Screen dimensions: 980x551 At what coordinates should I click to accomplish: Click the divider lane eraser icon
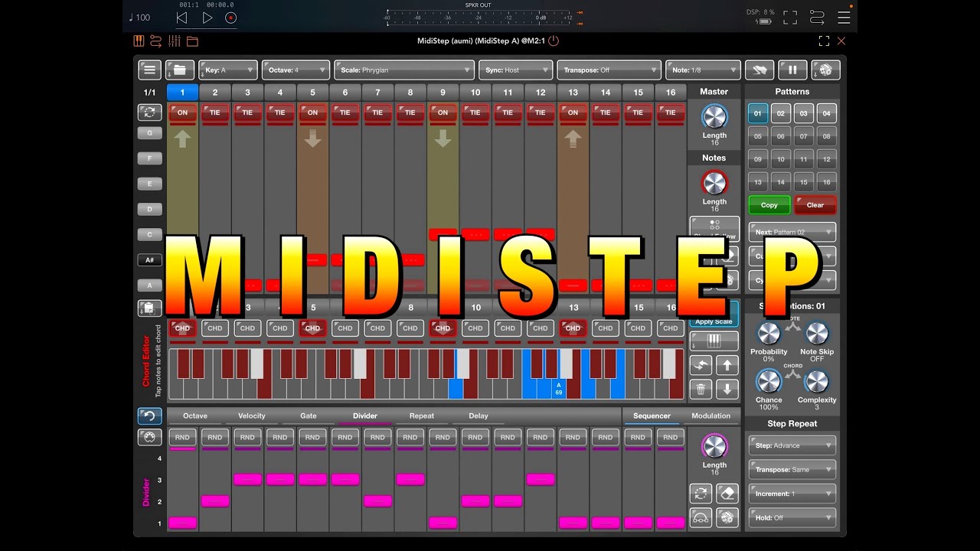(x=727, y=493)
